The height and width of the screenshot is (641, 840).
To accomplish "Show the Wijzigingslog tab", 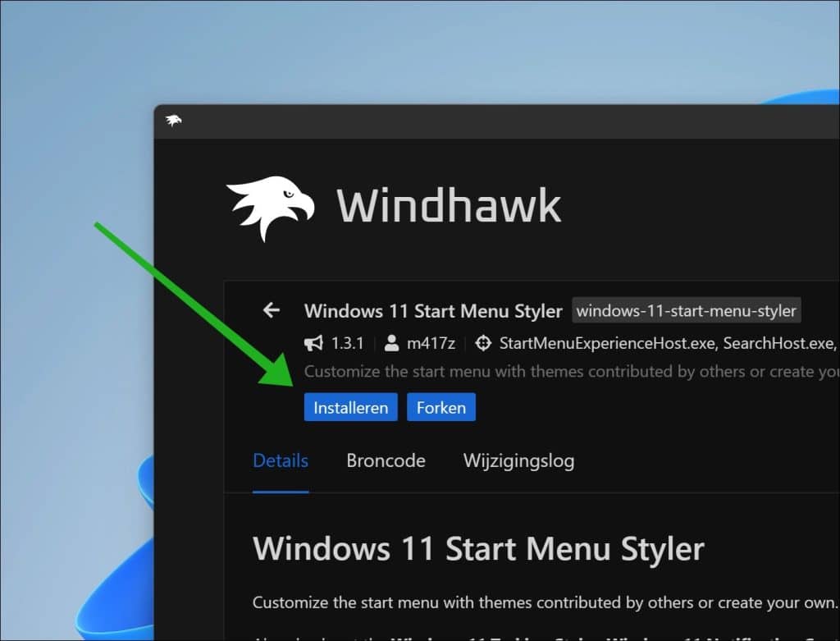I will click(x=518, y=460).
